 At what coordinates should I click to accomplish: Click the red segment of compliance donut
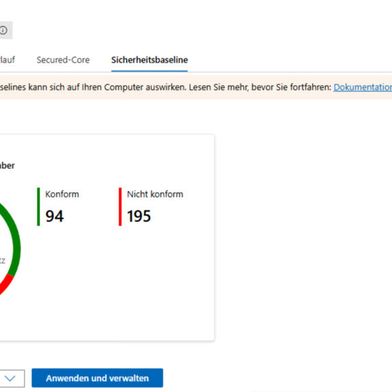tap(6, 284)
